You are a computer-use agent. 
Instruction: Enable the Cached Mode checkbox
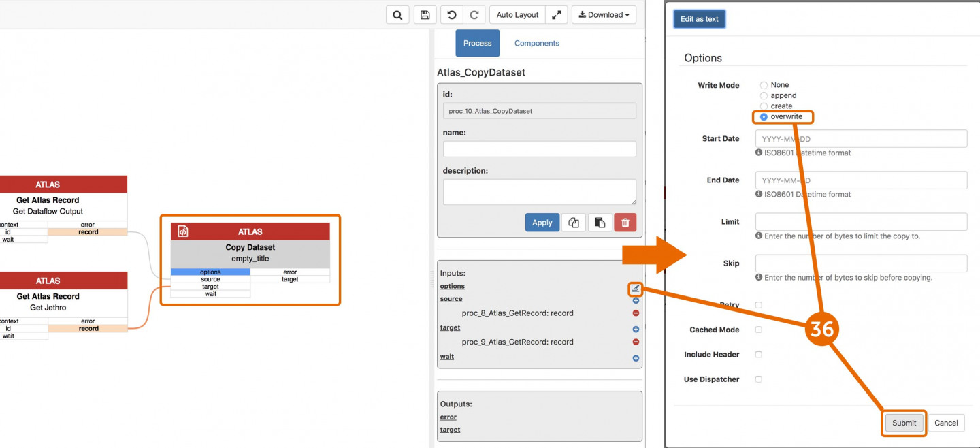point(759,330)
